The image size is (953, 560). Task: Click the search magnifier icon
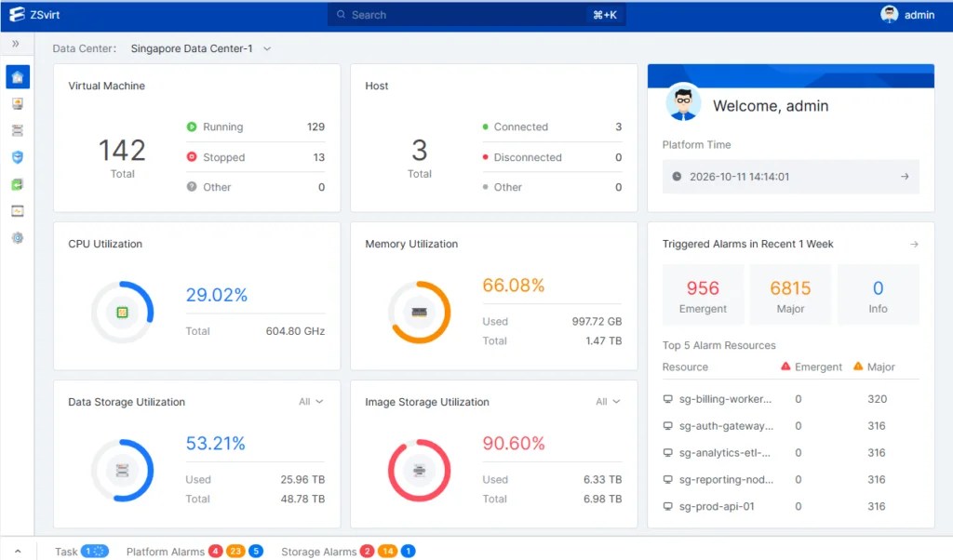pos(341,15)
